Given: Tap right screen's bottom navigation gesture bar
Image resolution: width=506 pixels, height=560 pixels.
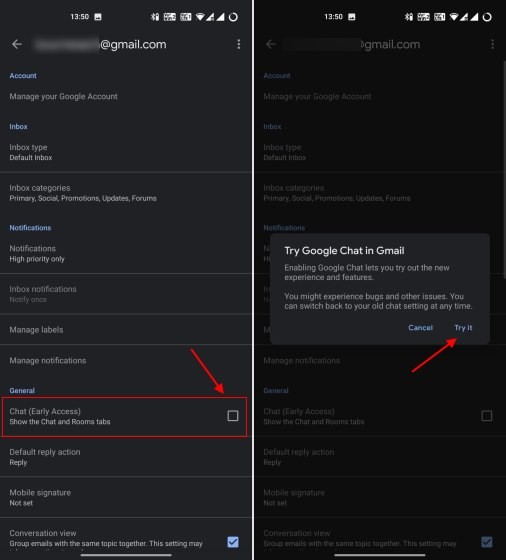Looking at the screenshot, I should [x=380, y=555].
